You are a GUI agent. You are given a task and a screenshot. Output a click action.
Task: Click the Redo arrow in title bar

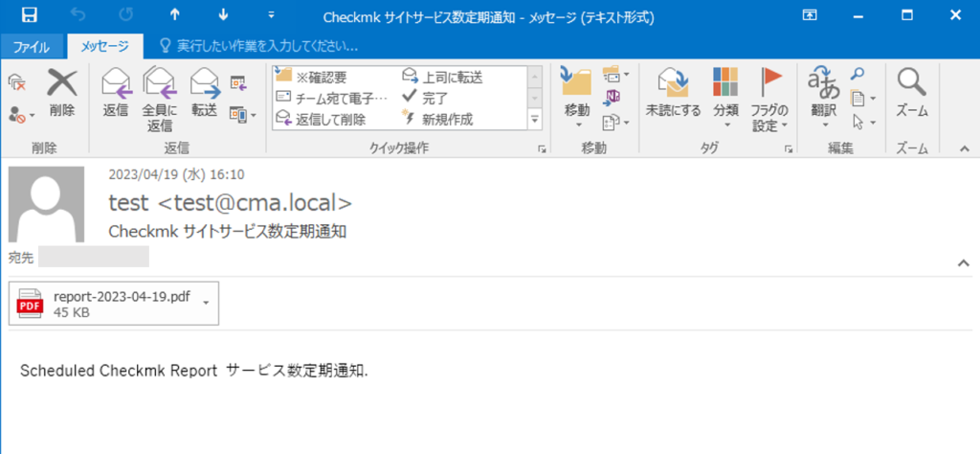[x=125, y=15]
